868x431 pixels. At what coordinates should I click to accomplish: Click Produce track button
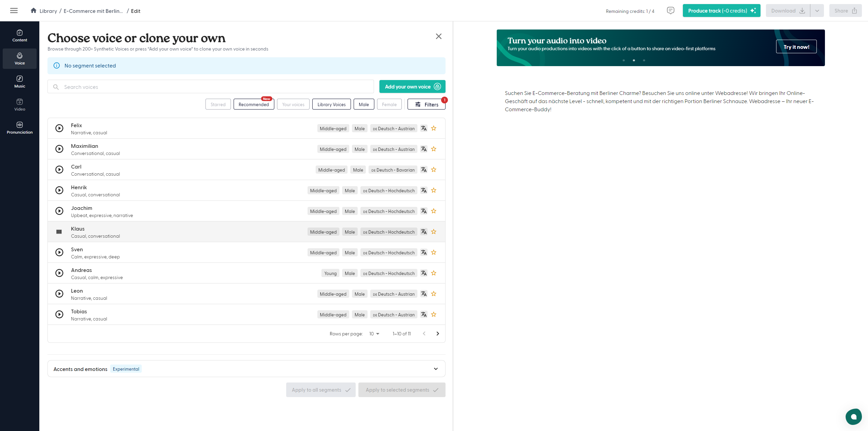point(722,11)
